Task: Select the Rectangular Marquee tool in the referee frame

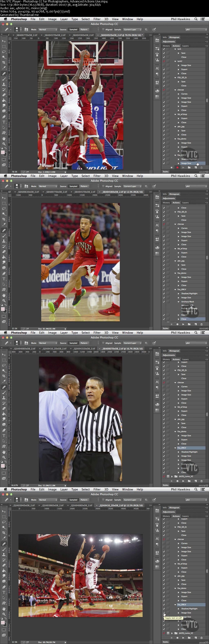Action: pos(4,360)
